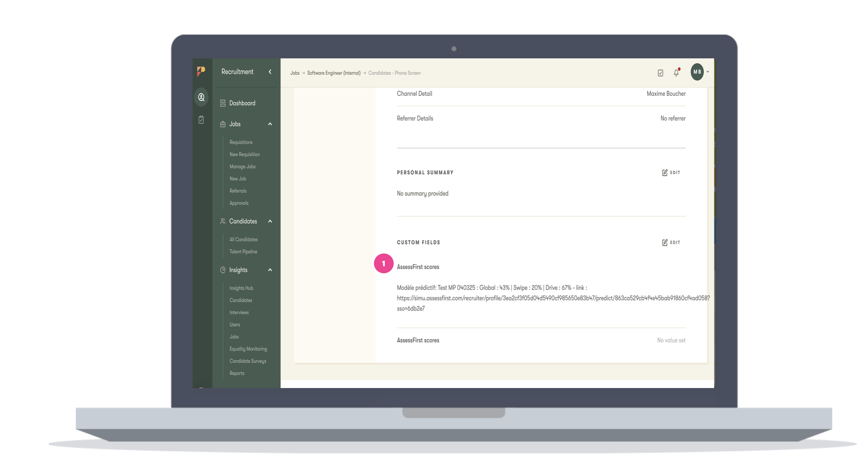Click the MB user avatar
This screenshot has width=868, height=469.
pyautogui.click(x=697, y=72)
